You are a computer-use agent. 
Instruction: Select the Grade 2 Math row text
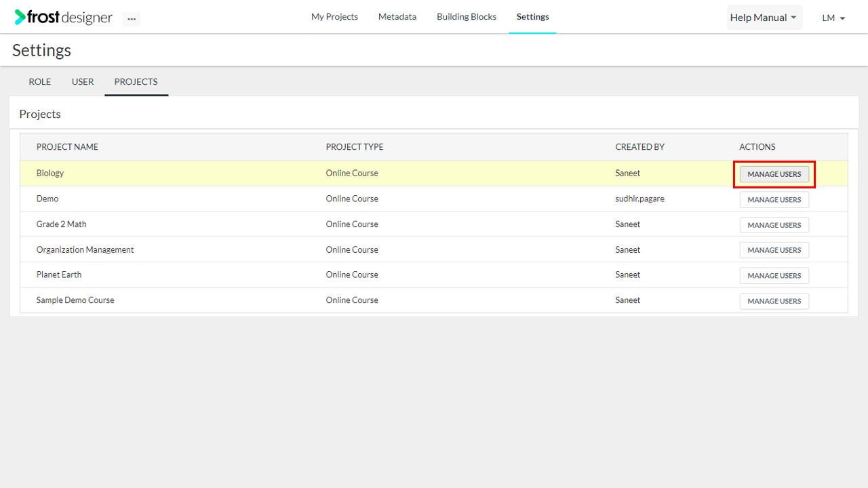(x=62, y=224)
